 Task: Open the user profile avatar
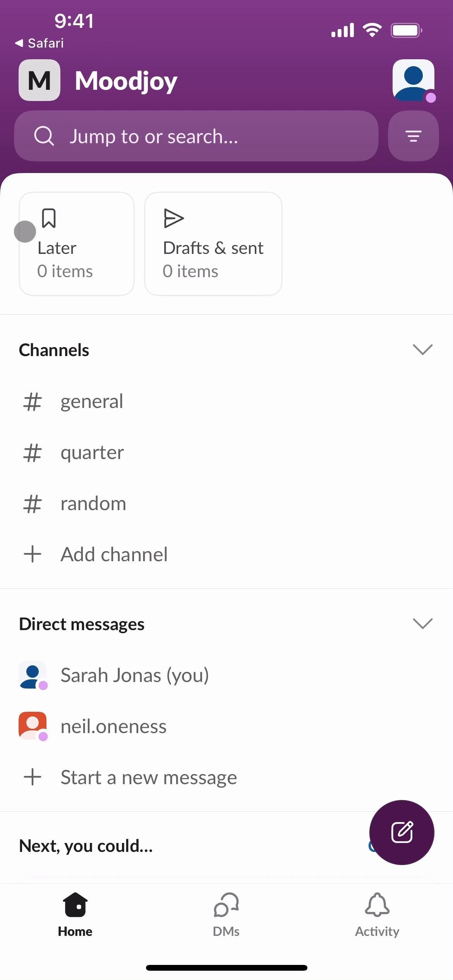coord(413,80)
